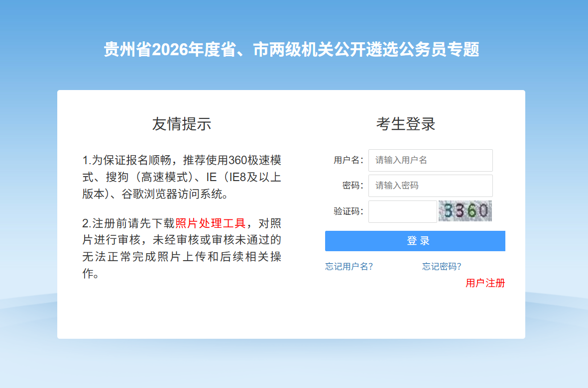Open the 忘记用户名? link
Screen dimensions: 588x388
(x=349, y=266)
